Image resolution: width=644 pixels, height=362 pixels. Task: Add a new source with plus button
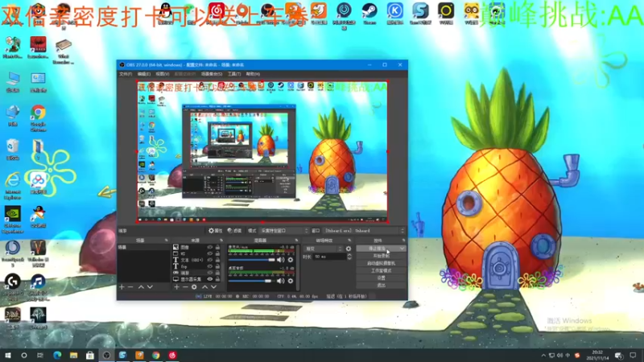point(176,287)
